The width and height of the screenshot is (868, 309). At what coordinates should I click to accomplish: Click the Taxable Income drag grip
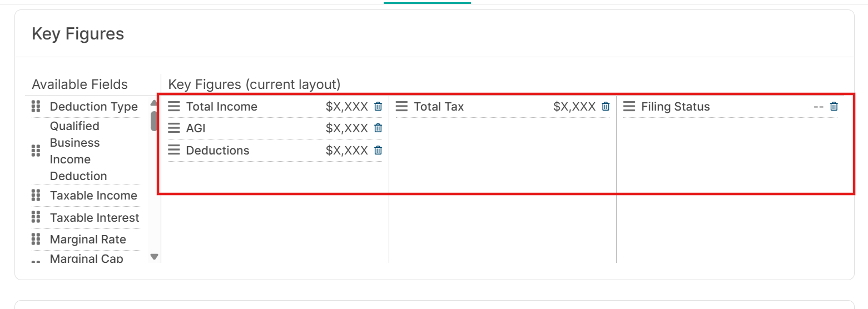[x=36, y=195]
